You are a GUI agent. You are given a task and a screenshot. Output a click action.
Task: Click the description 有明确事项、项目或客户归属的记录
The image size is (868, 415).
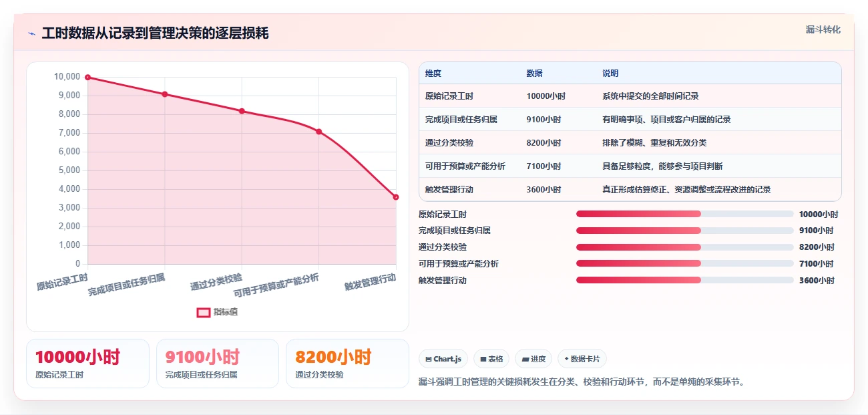point(666,120)
